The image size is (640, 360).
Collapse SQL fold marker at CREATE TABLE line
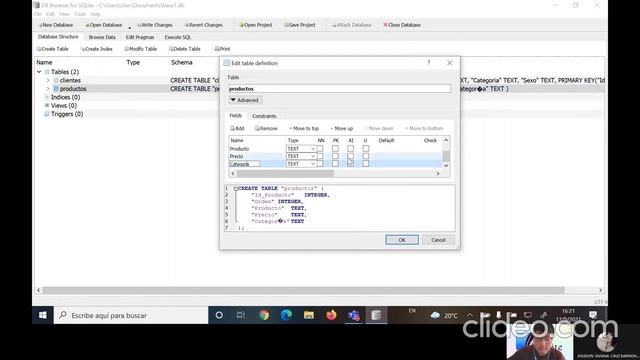click(x=236, y=189)
